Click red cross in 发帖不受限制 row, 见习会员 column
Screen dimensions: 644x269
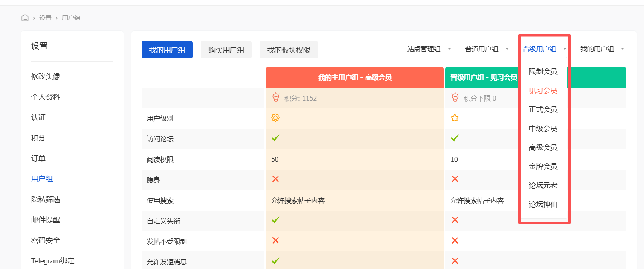click(455, 240)
